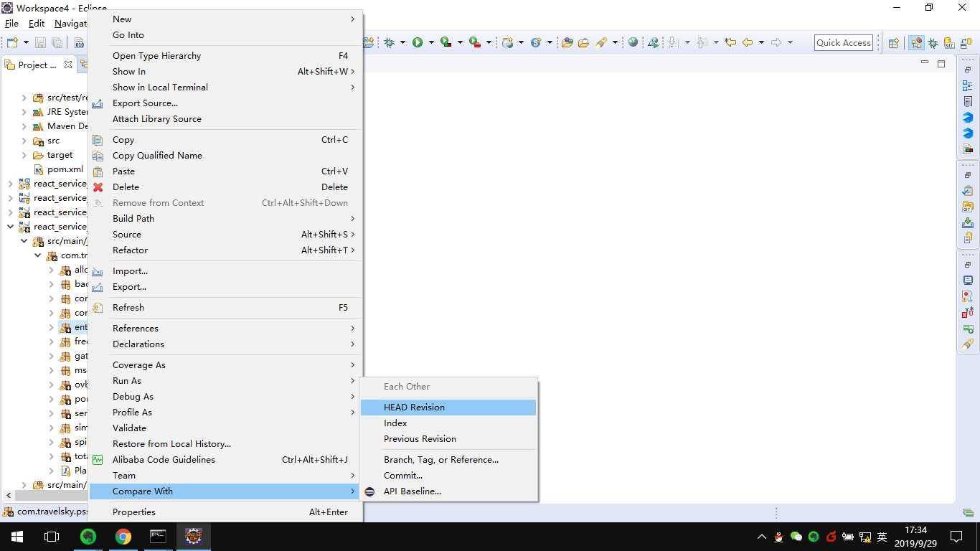Open the New submenu
This screenshot has width=980, height=551.
tap(226, 19)
